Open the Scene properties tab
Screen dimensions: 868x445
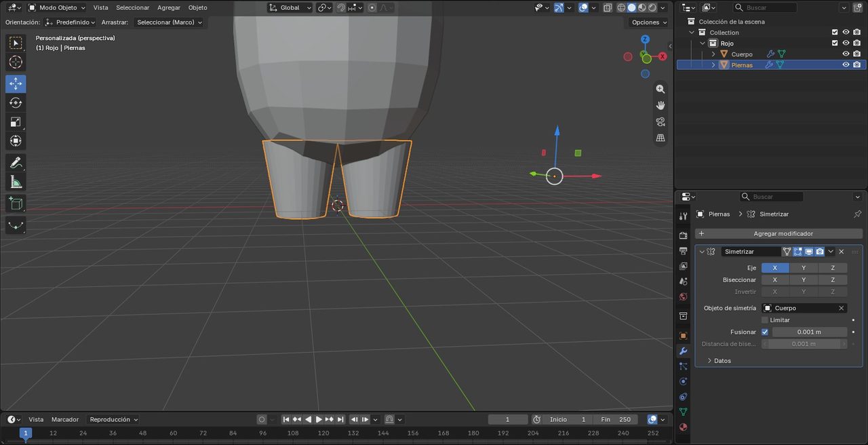click(683, 282)
